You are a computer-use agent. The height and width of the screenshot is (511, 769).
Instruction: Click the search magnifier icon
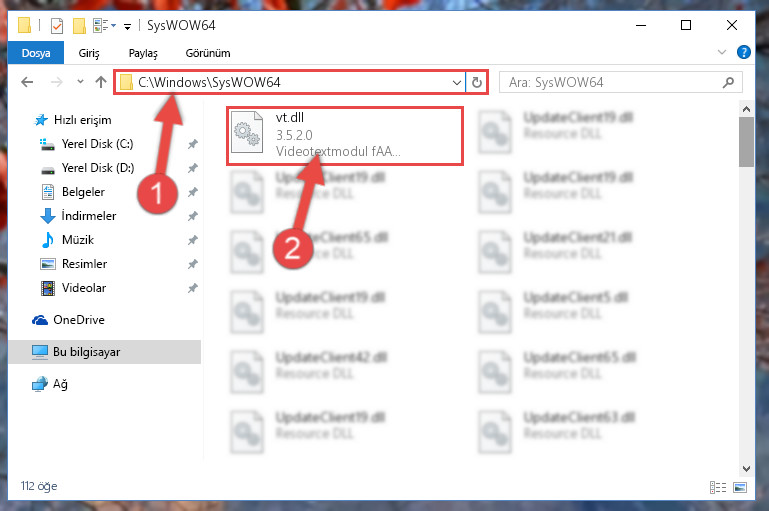(728, 82)
